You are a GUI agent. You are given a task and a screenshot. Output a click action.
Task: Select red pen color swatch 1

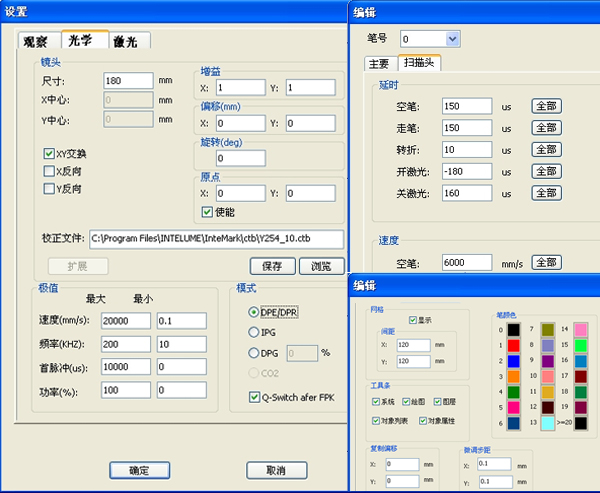[x=514, y=345]
